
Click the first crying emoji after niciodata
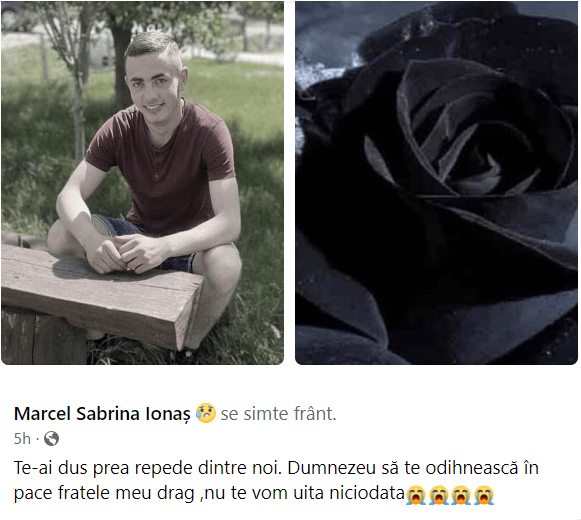click(416, 495)
